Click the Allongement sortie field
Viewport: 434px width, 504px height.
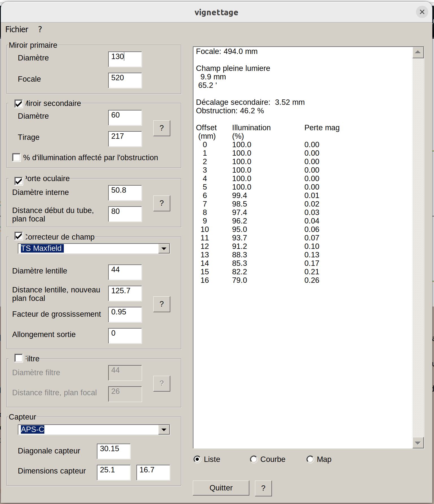pyautogui.click(x=125, y=336)
